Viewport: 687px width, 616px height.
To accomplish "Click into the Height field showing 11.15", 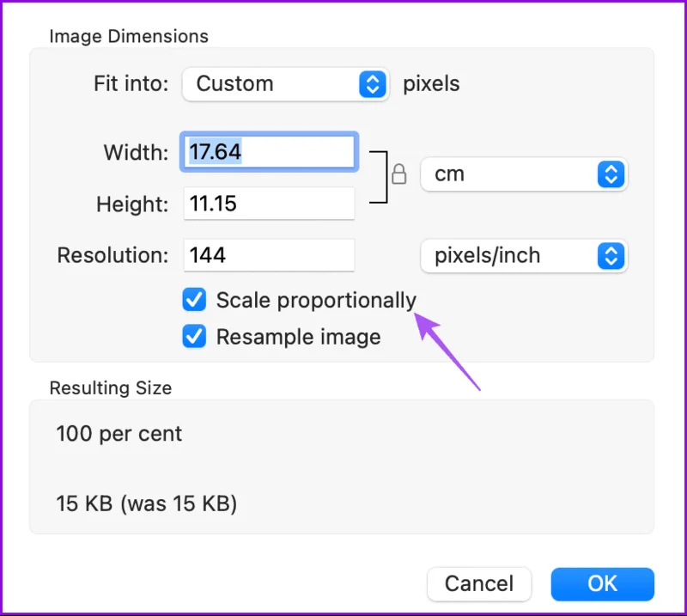I will (269, 204).
